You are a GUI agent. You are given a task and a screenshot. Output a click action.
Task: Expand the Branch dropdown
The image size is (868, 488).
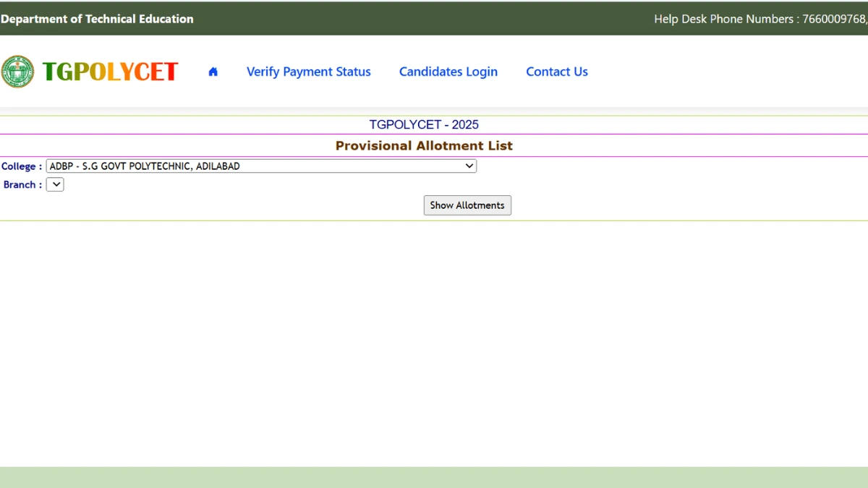point(55,184)
